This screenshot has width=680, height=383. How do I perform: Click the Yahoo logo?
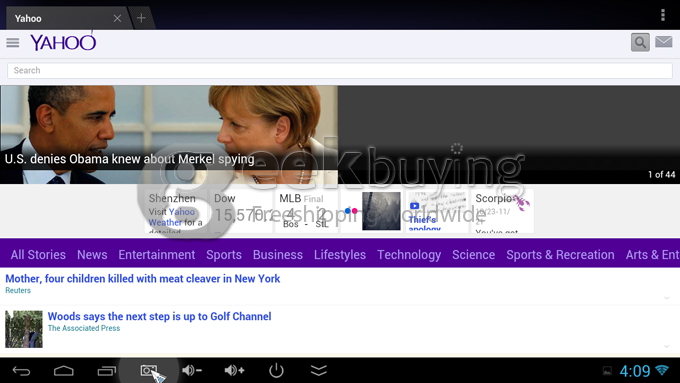point(63,42)
